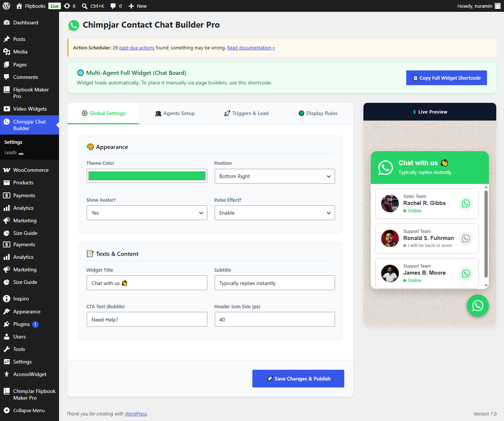Click the Subtitle input field
The height and width of the screenshot is (421, 504).
275,283
